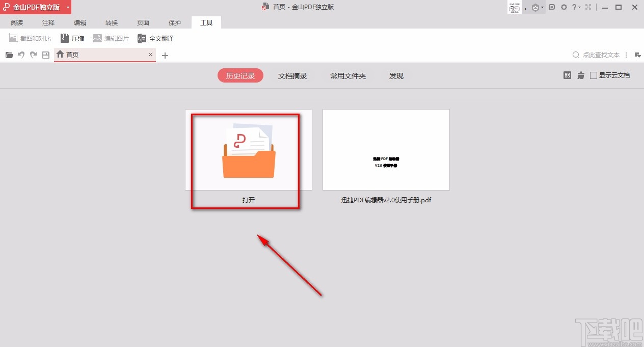Open 迅捷PDF编辑器v2.0使用手册.pdf thumbnail
Image resolution: width=644 pixels, height=347 pixels.
tap(386, 149)
